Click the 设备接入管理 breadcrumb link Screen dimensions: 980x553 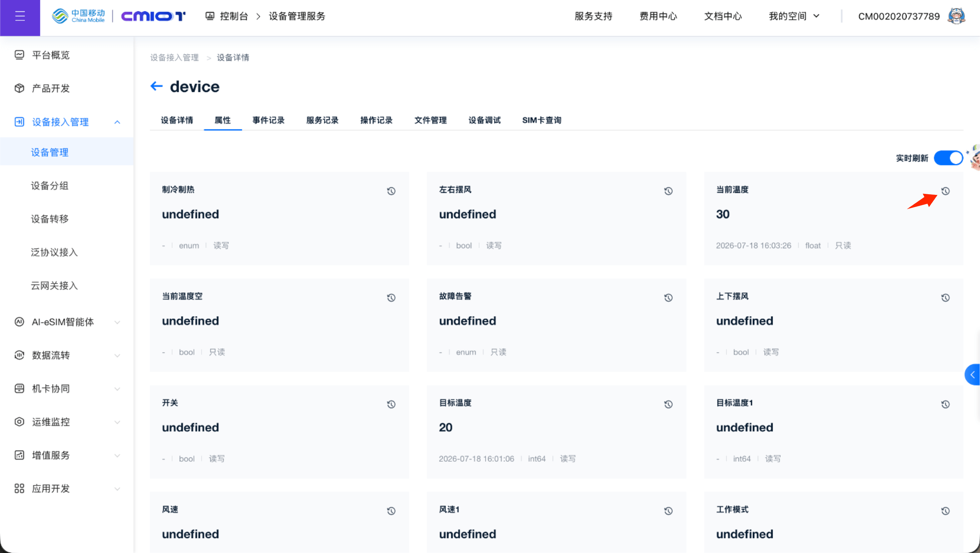(174, 57)
